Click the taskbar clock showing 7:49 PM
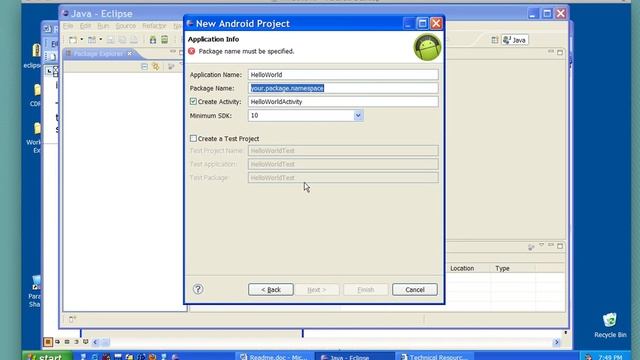This screenshot has height=360, width=640. (x=610, y=357)
